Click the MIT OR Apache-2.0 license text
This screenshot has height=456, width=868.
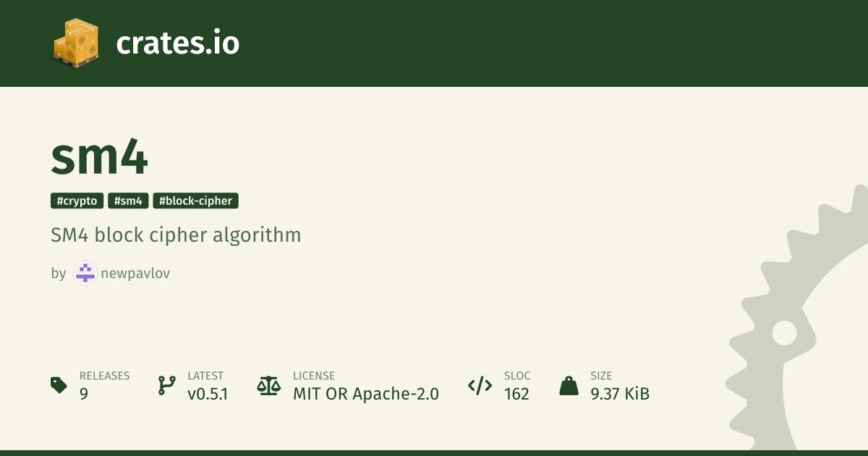365,394
